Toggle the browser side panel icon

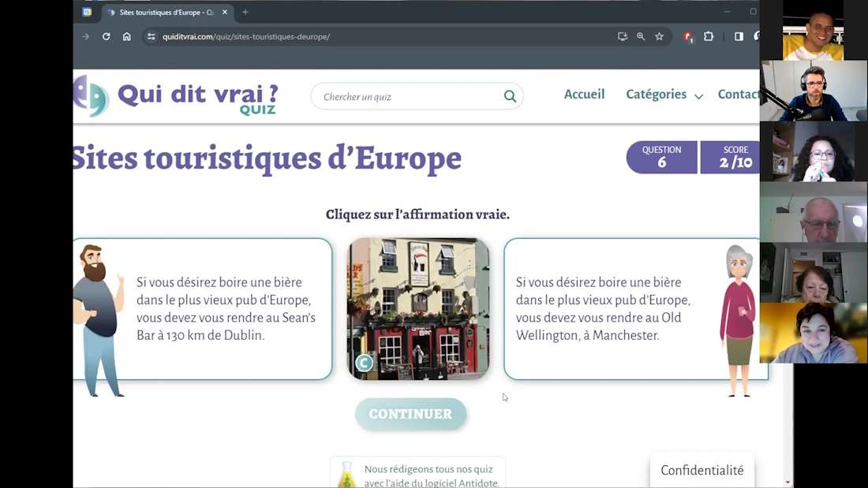(x=739, y=36)
